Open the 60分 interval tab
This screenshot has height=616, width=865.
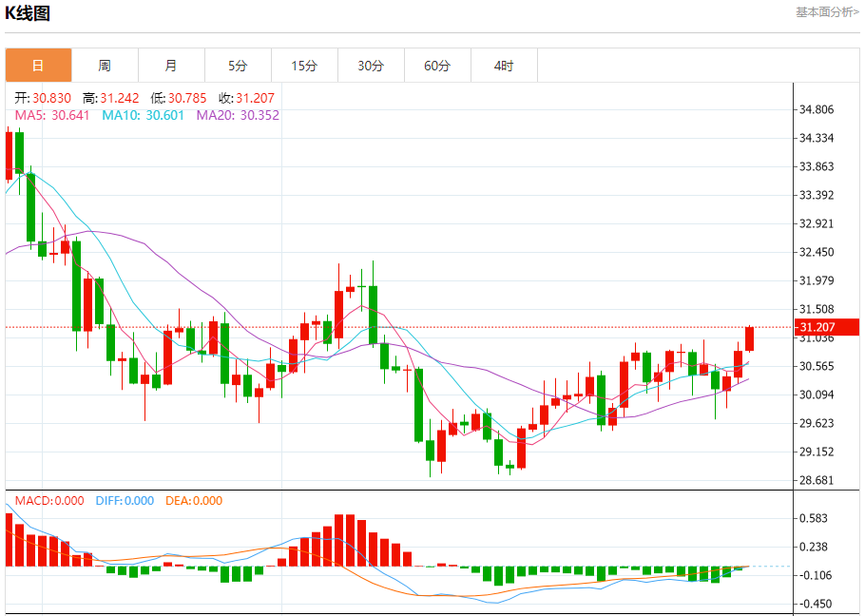[437, 65]
